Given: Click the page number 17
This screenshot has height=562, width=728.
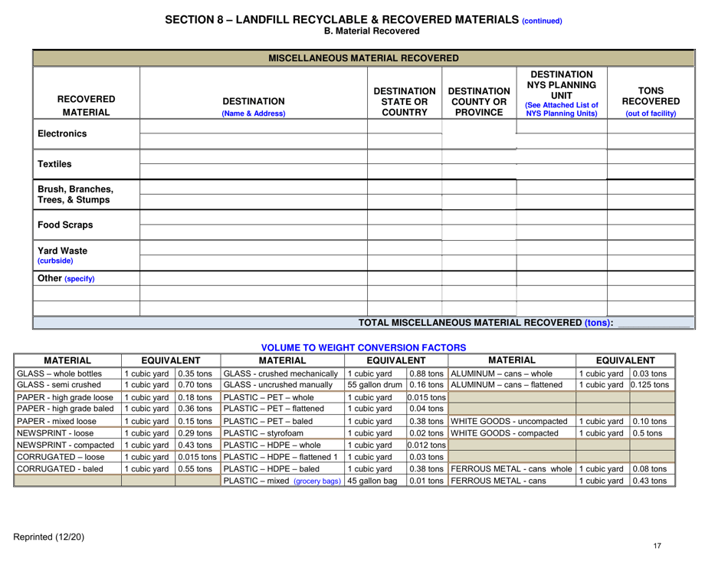Looking at the screenshot, I should [x=656, y=546].
